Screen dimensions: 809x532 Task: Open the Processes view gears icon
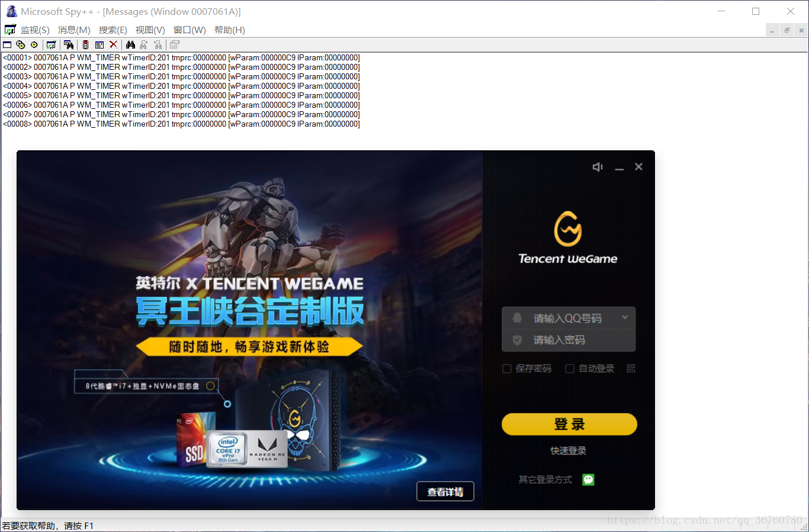[x=21, y=44]
